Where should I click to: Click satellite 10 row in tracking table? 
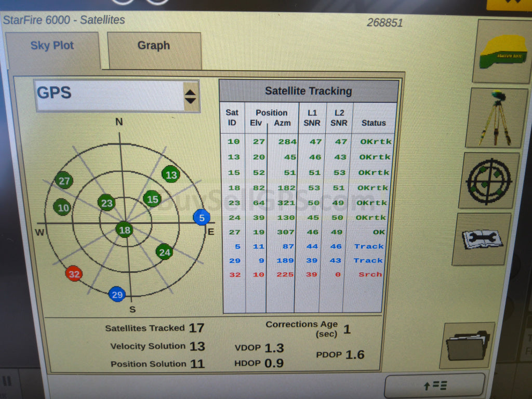point(309,141)
